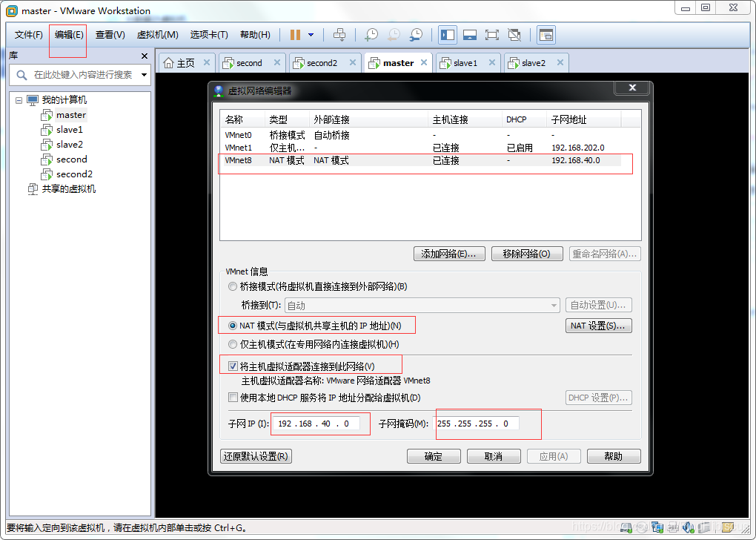
Task: Open the 编辑(E) menu
Action: (69, 35)
